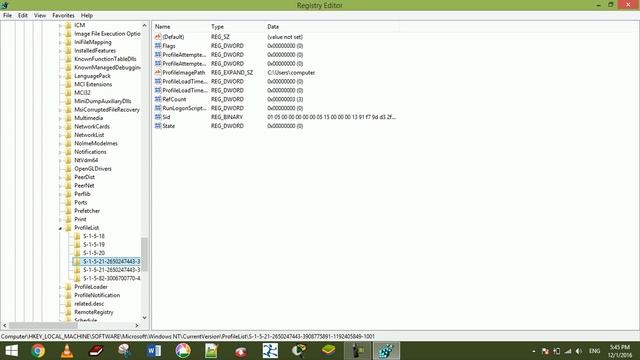Select the S-1-5-20 folder icon
The width and height of the screenshot is (640, 360).
[77, 253]
